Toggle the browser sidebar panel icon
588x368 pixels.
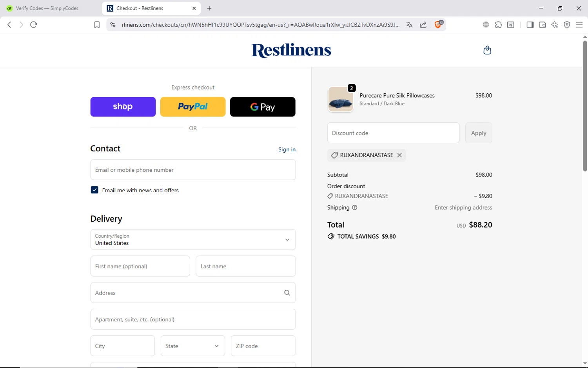tap(530, 25)
